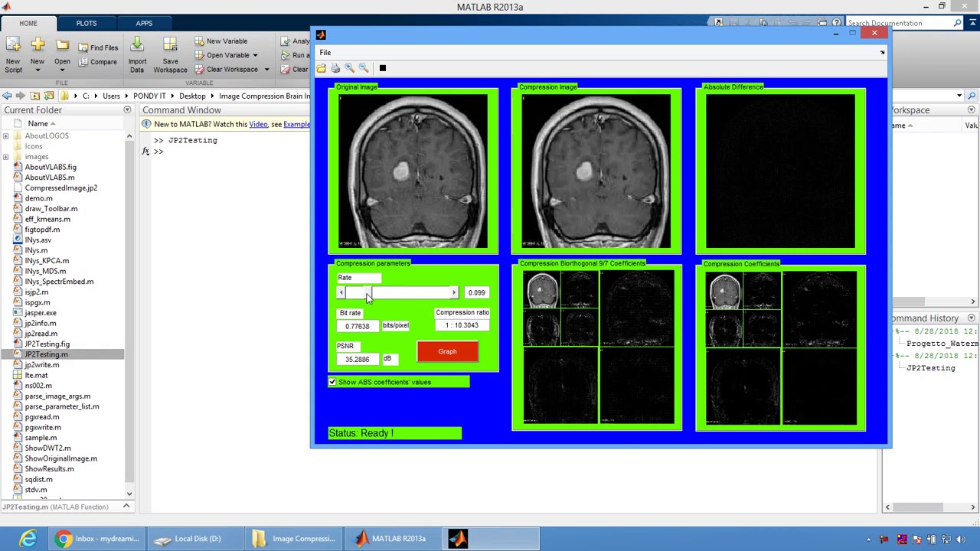Screen dimensions: 980x551
Task: Open the Image Compression folder taskbar item
Action: point(295,539)
